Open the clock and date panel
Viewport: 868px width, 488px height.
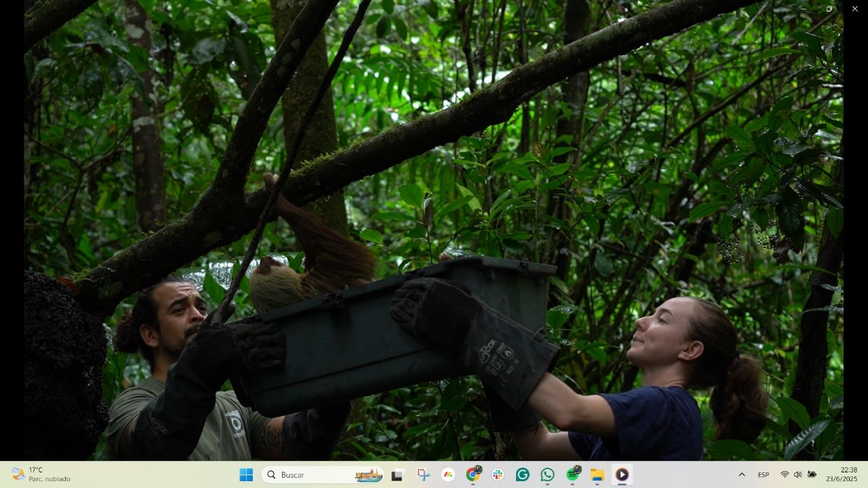848,474
